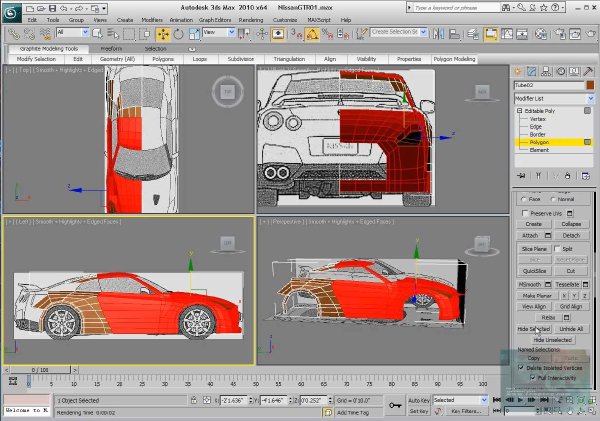Click the Tube02 object color swatch
Image resolution: width=600 pixels, height=421 pixels.
coord(590,85)
